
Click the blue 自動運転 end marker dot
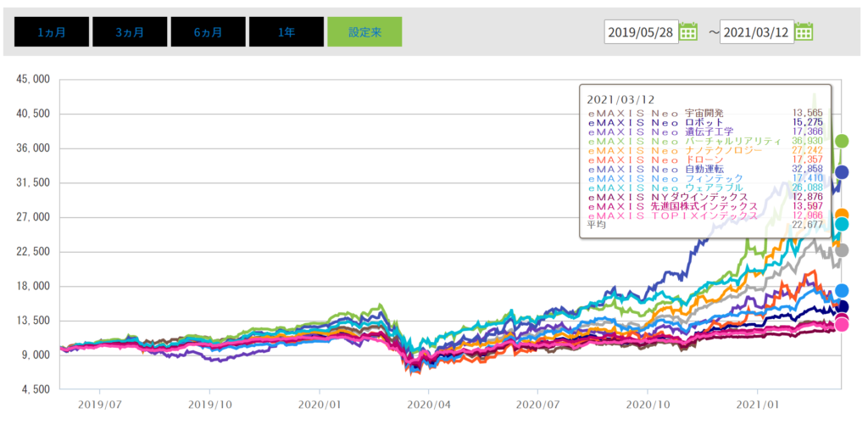tap(842, 173)
